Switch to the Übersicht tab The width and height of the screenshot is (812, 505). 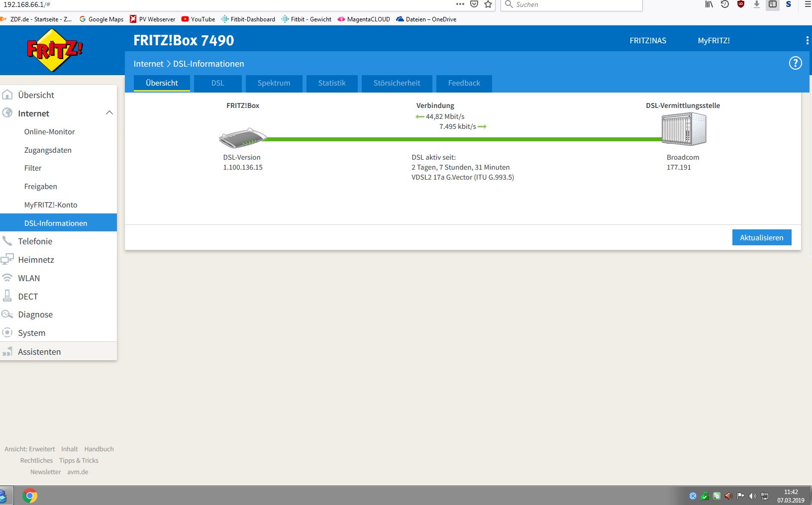pyautogui.click(x=162, y=83)
